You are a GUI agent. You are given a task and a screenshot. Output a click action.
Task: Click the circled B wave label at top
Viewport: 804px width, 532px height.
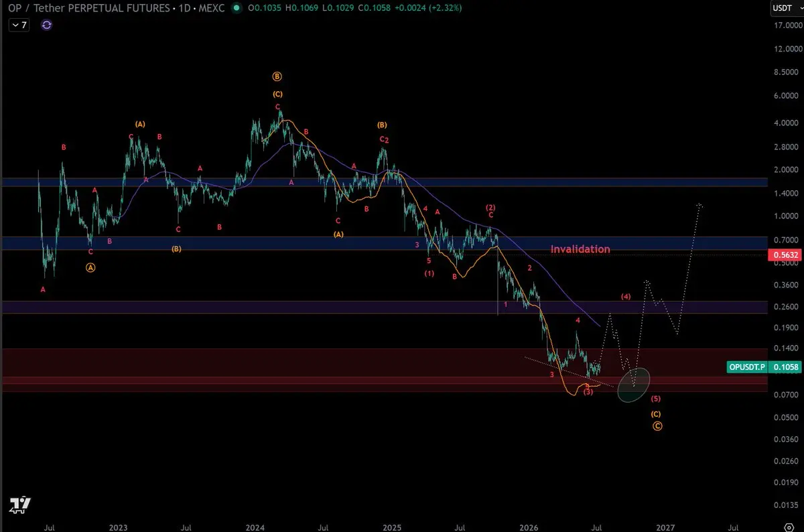click(277, 77)
